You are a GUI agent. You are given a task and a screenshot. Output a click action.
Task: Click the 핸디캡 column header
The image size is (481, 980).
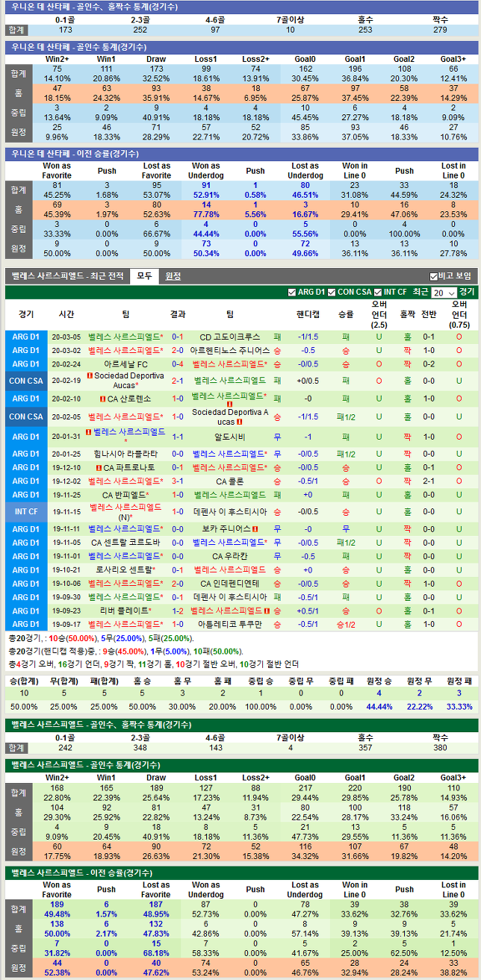[308, 315]
